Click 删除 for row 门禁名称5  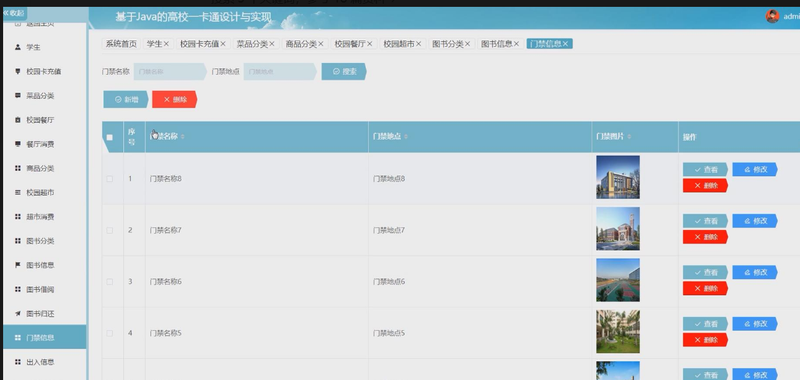[x=705, y=340]
